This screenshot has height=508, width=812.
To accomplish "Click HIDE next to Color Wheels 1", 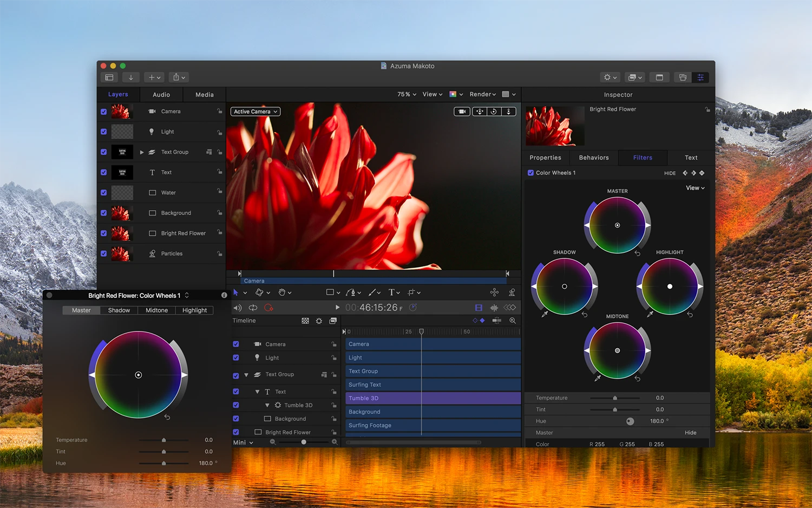I will click(x=670, y=173).
